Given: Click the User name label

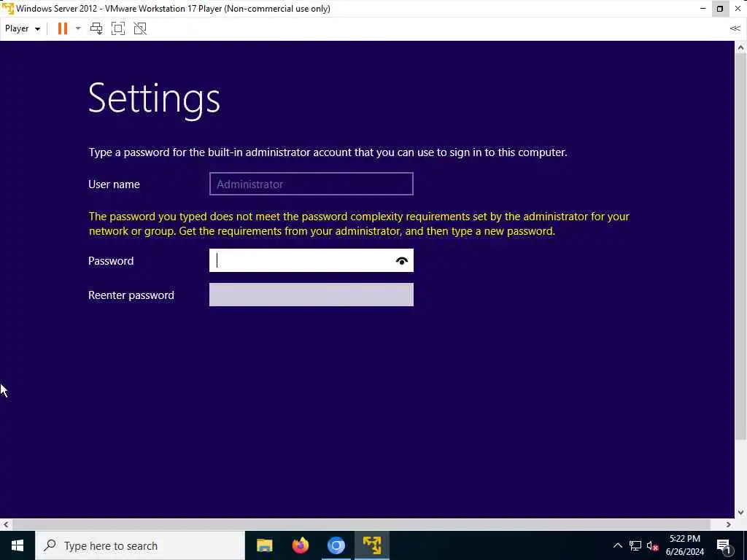Looking at the screenshot, I should (114, 184).
